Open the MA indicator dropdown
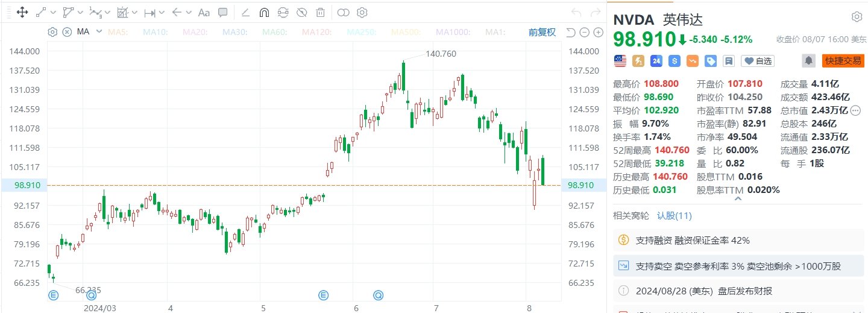 point(99,31)
